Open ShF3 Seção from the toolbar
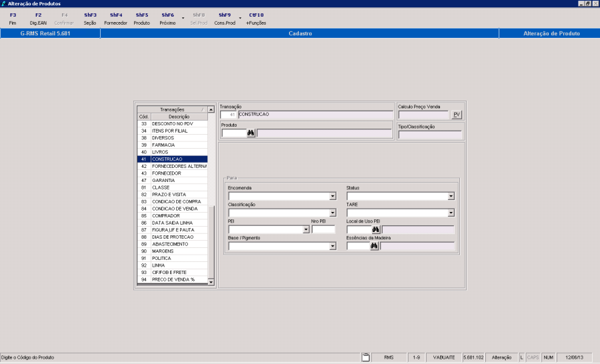Screen dimensions: 600x364 point(90,19)
